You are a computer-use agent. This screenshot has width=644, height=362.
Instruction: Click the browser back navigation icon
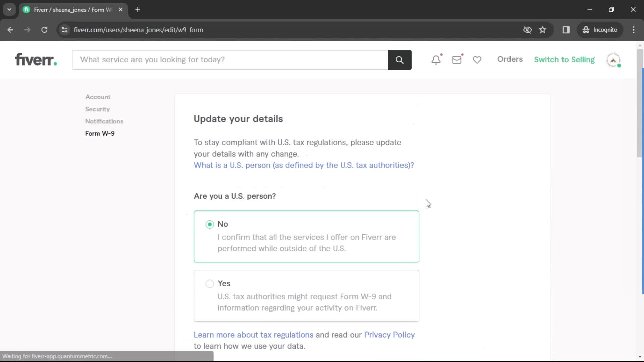click(11, 29)
